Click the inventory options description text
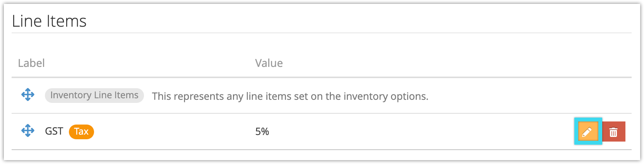 (290, 96)
